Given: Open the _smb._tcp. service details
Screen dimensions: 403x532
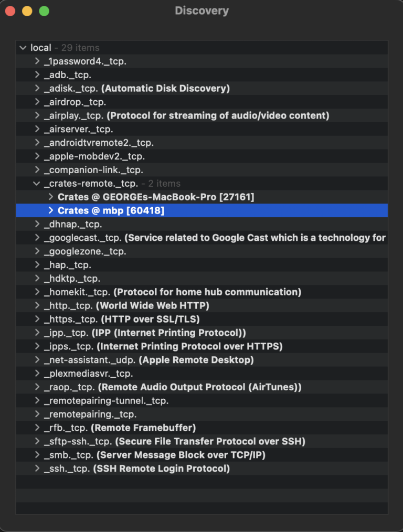Looking at the screenshot, I should coord(37,454).
